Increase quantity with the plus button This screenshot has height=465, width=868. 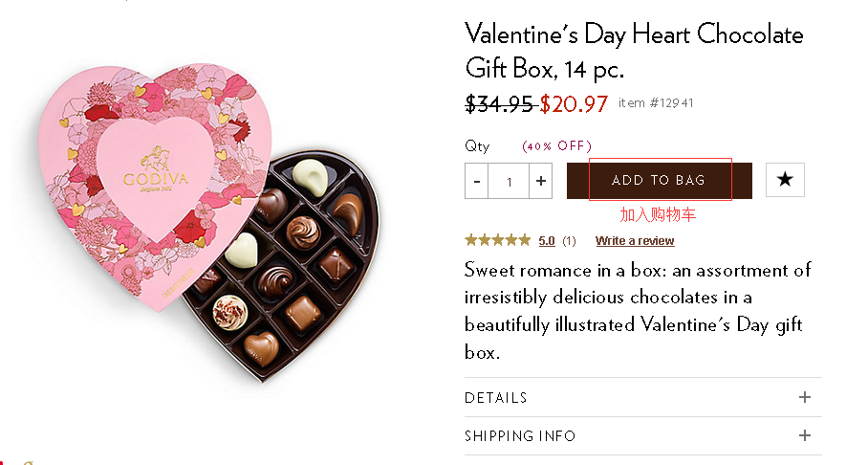point(541,181)
